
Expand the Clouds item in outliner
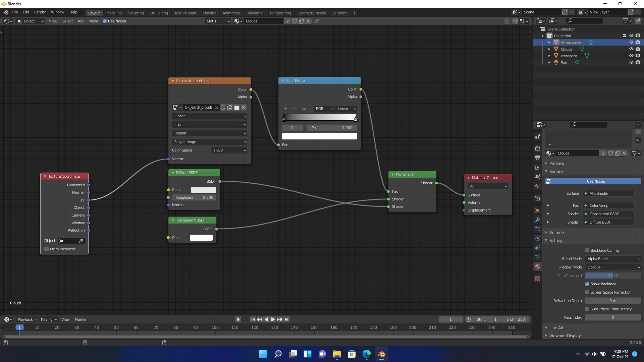(x=549, y=49)
